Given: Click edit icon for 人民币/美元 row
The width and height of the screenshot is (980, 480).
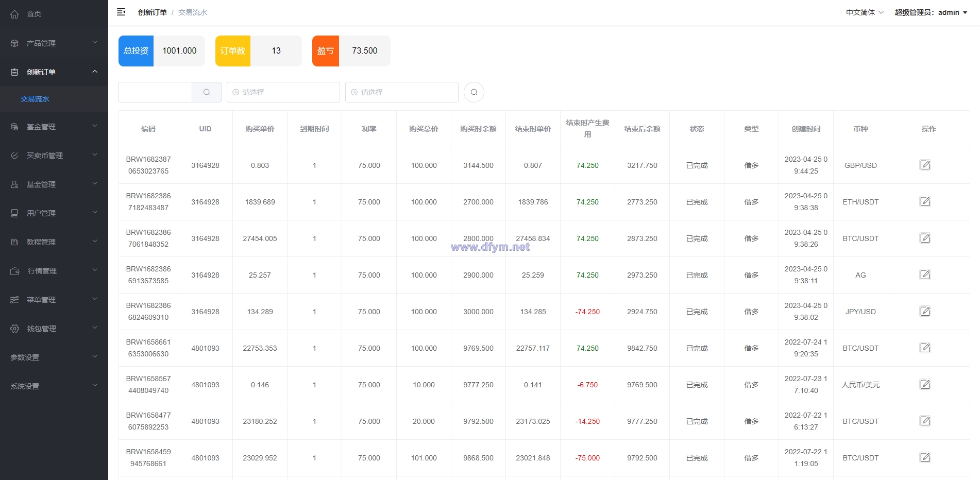Looking at the screenshot, I should click(x=925, y=384).
